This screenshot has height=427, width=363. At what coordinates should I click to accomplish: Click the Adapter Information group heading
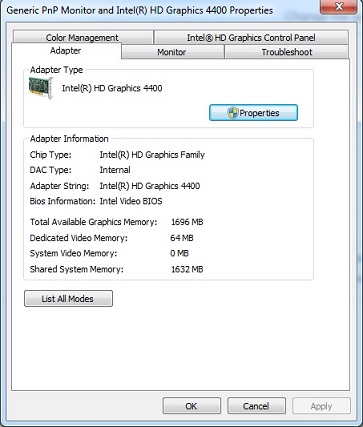[69, 139]
